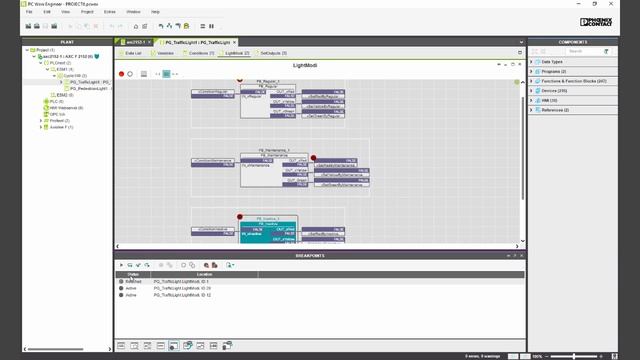This screenshot has width=640, height=360.
Task: Click the remove all breakpoints icon
Action: point(215,265)
